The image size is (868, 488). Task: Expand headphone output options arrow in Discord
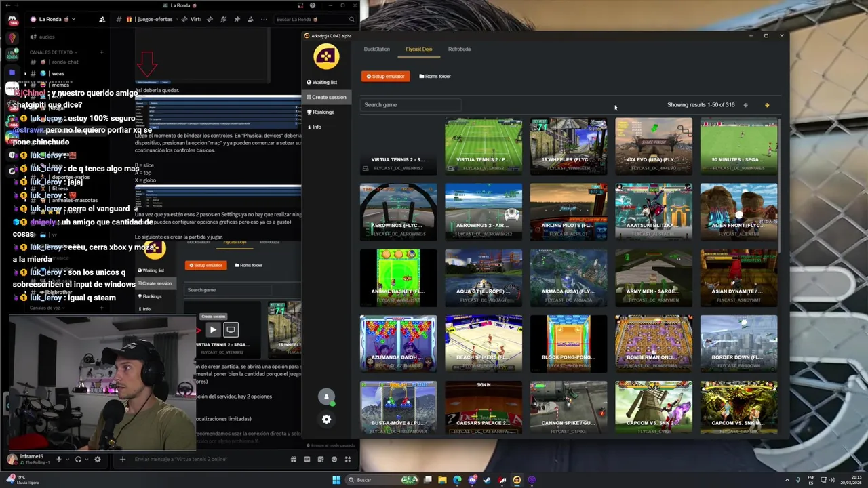coord(87,459)
